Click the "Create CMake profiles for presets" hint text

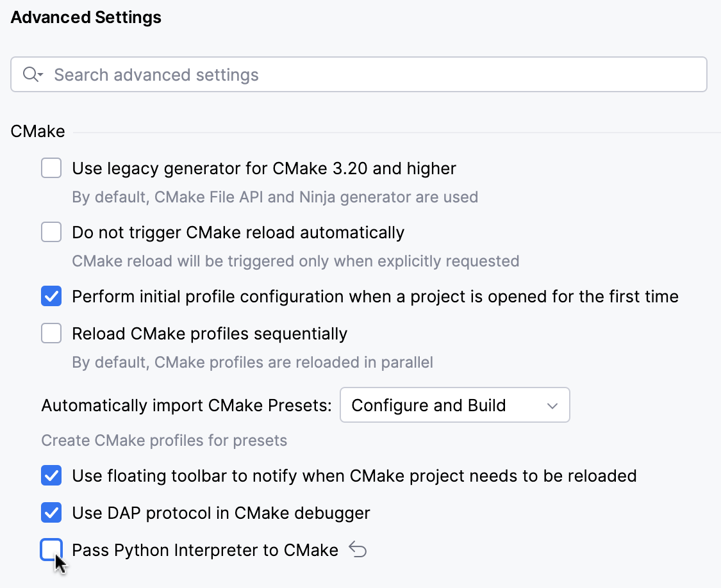click(x=164, y=441)
